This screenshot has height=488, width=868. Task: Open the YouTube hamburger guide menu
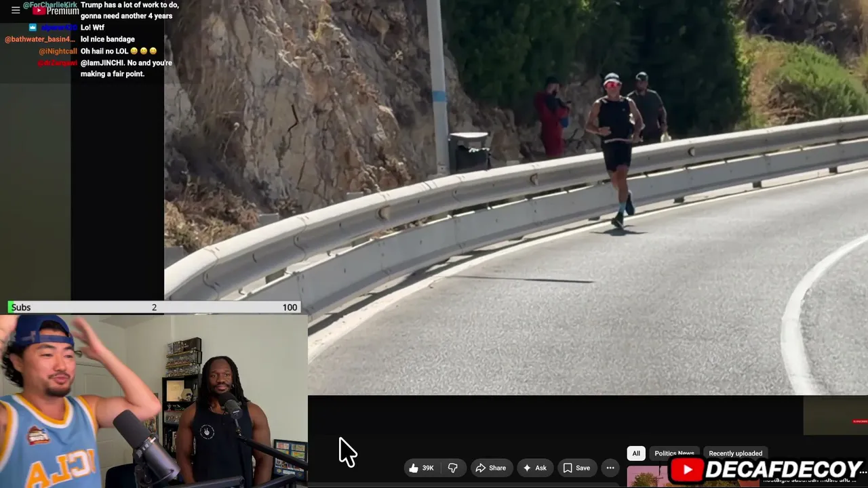(16, 11)
